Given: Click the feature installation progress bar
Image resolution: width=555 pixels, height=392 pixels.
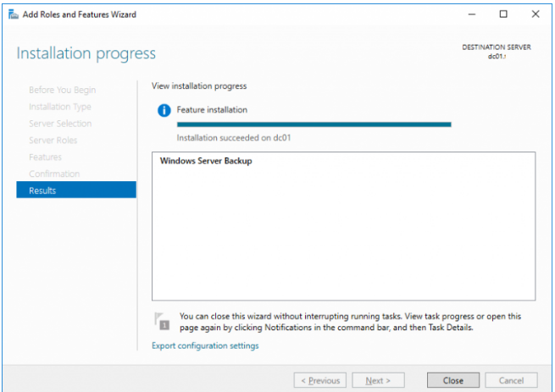Looking at the screenshot, I should (x=314, y=124).
